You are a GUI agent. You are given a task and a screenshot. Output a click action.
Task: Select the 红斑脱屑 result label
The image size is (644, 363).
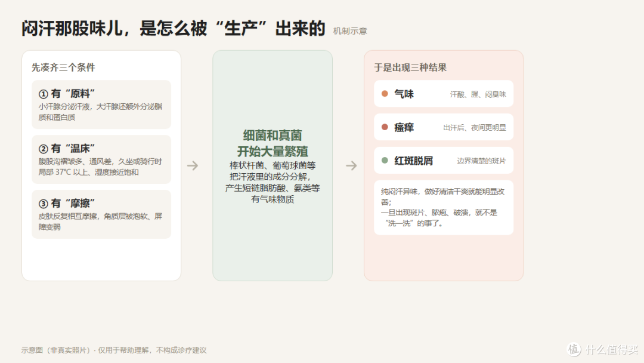tap(414, 161)
